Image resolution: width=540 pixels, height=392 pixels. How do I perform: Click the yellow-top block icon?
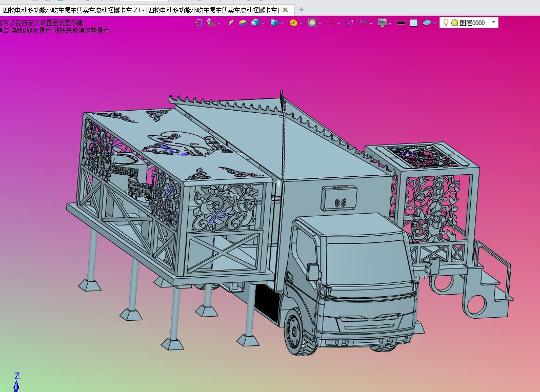click(243, 23)
